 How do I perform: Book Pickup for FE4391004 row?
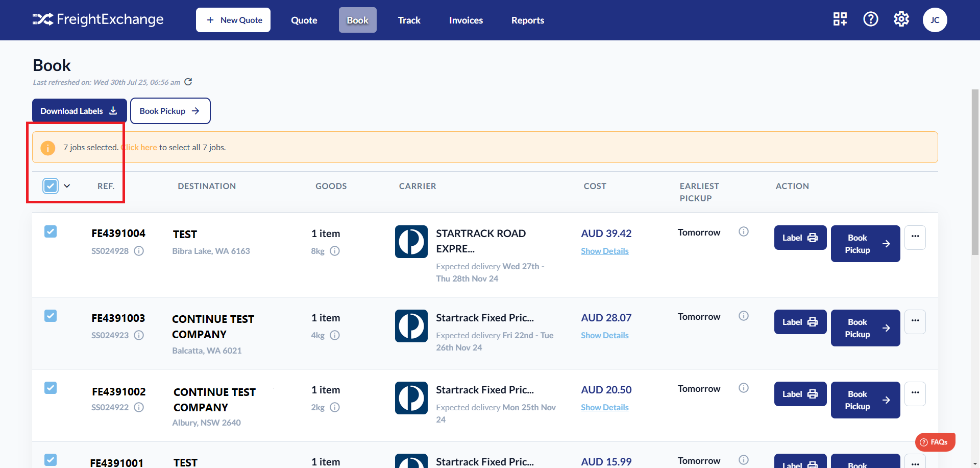[866, 244]
